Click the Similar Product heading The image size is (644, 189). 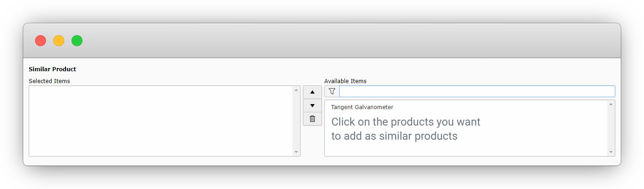[x=52, y=69]
